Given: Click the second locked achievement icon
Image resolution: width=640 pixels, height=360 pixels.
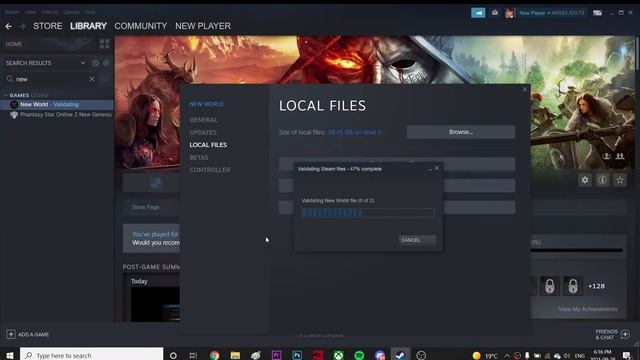Looking at the screenshot, I should pyautogui.click(x=573, y=286).
